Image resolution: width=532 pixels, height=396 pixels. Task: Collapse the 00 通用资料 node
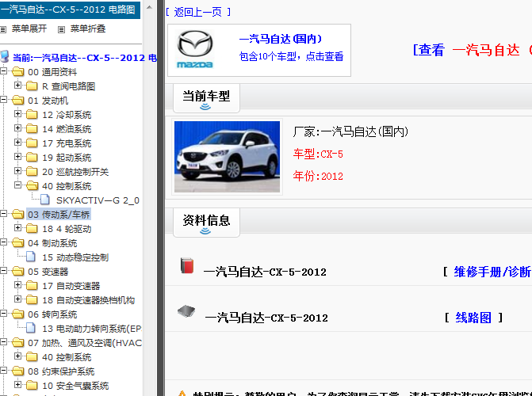pyautogui.click(x=3, y=70)
